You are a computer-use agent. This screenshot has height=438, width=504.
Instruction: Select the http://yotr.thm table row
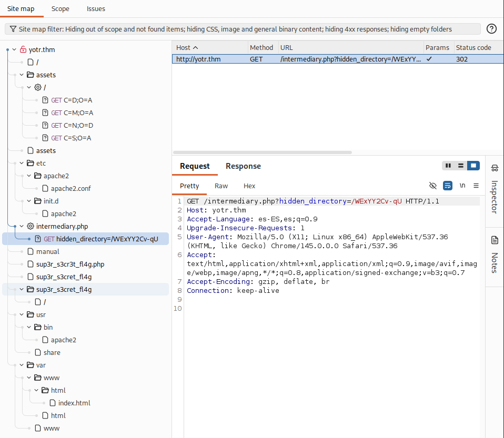338,59
